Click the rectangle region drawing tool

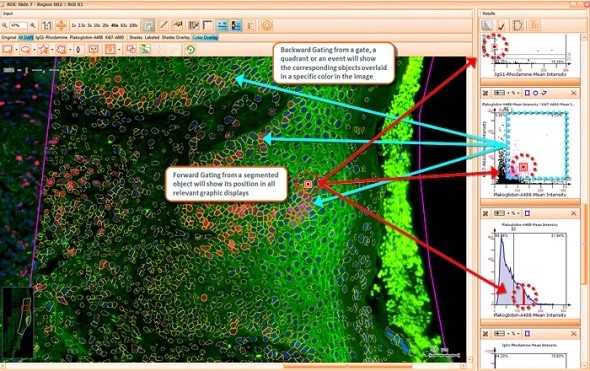click(x=8, y=49)
